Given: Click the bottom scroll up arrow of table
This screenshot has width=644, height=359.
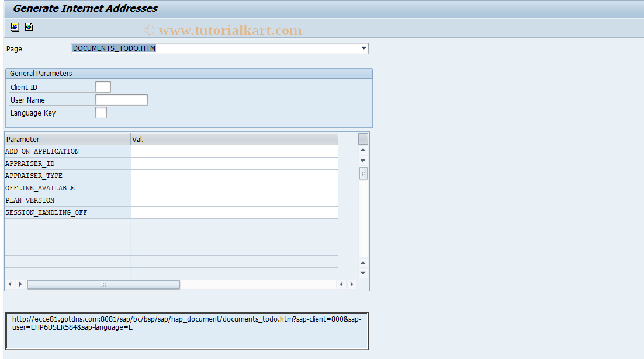Looking at the screenshot, I should 363,263.
